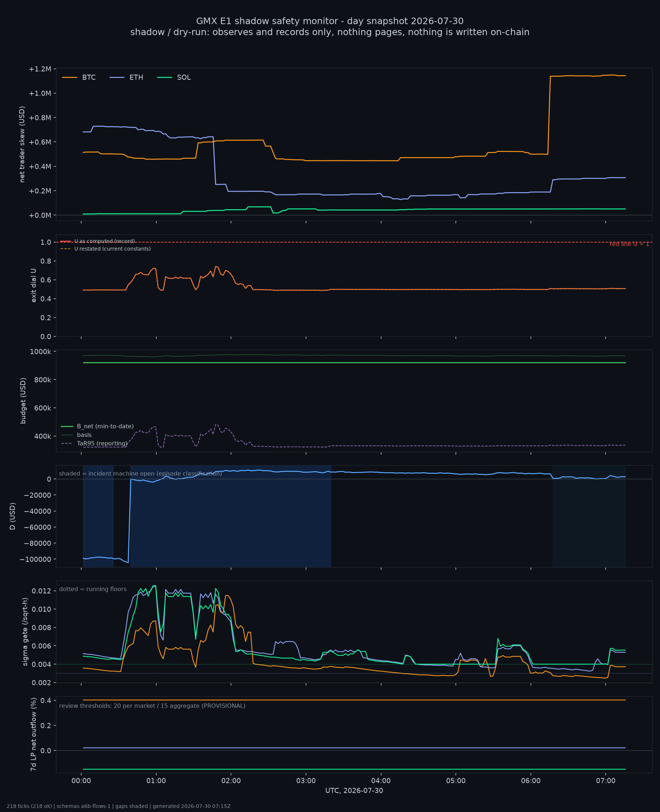
Task: Click the '0.6' tick on exit dial axis
Action: (x=46, y=280)
